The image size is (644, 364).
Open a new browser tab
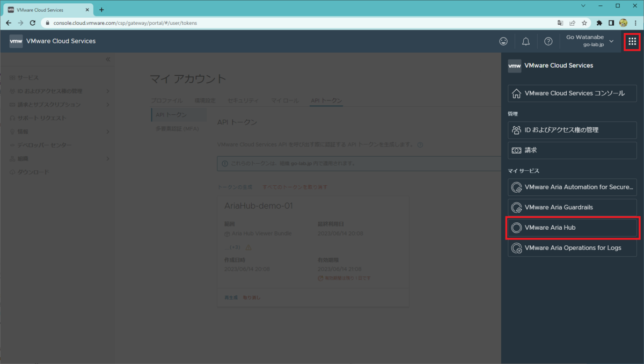tap(101, 10)
